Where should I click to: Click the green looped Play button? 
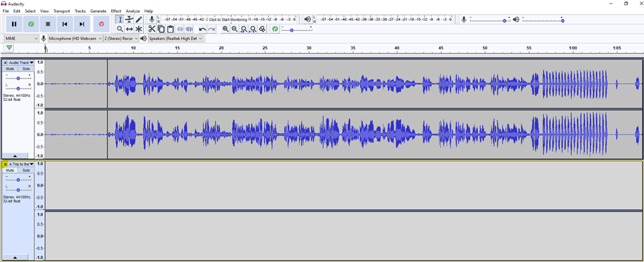point(31,24)
